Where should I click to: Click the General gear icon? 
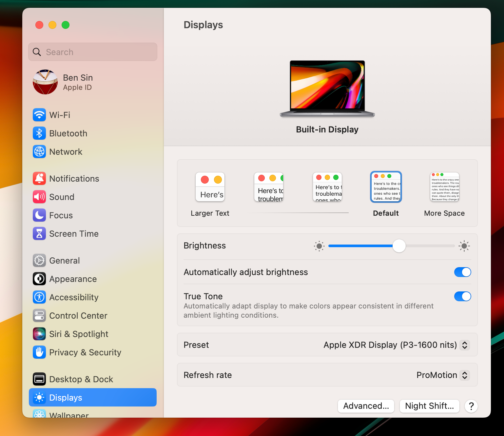[x=39, y=260]
